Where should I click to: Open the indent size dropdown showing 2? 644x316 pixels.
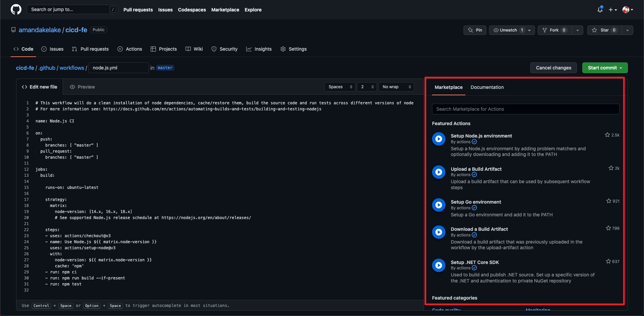pos(367,87)
